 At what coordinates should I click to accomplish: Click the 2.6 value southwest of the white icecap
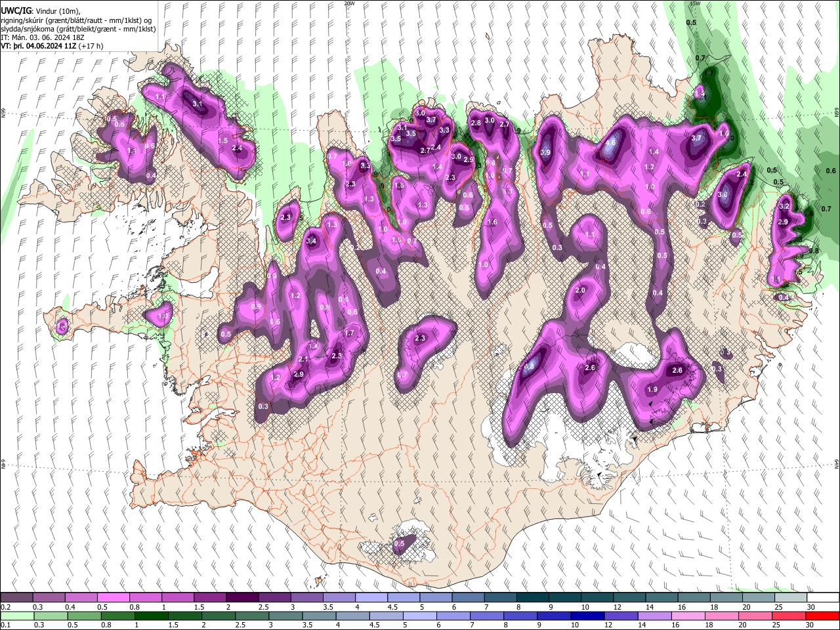(x=590, y=367)
